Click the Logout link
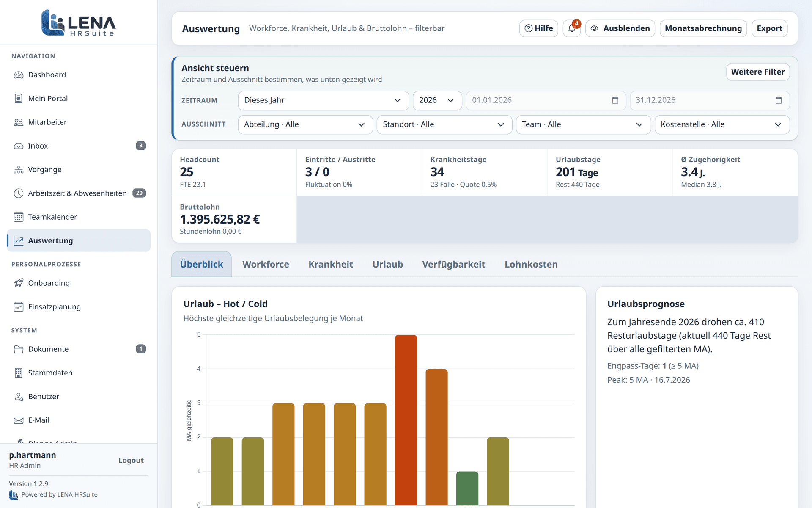Image resolution: width=812 pixels, height=508 pixels. coord(131,461)
